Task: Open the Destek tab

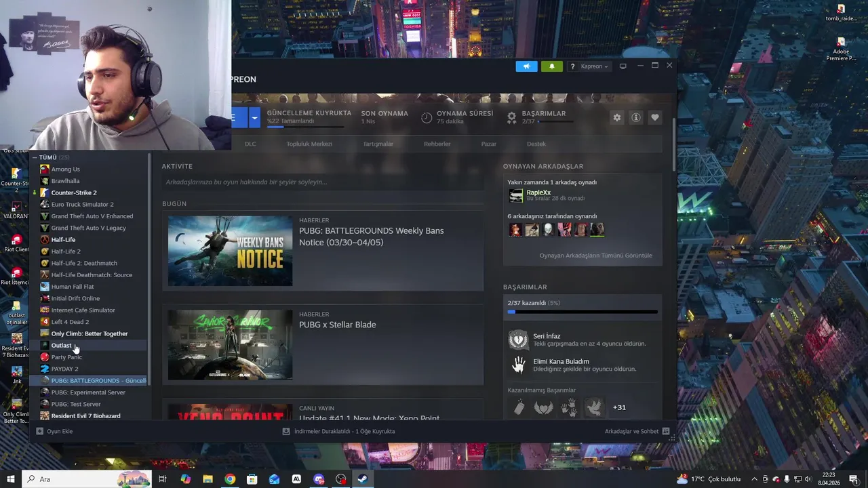Action: point(536,144)
